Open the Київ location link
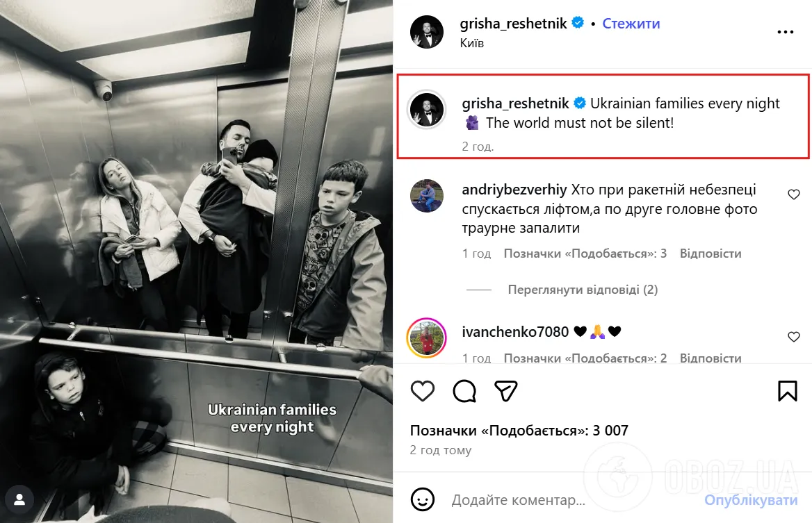The image size is (812, 523). pyautogui.click(x=472, y=43)
